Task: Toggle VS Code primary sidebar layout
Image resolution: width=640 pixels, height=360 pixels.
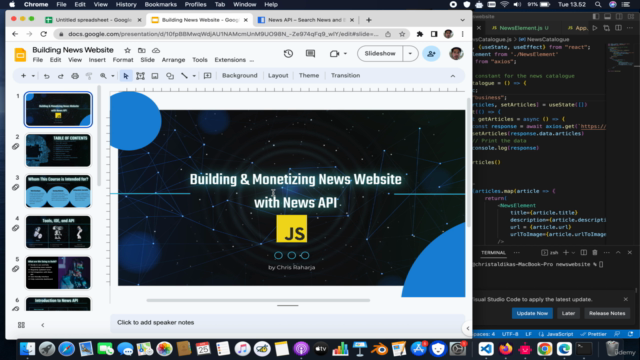Action: point(596,16)
